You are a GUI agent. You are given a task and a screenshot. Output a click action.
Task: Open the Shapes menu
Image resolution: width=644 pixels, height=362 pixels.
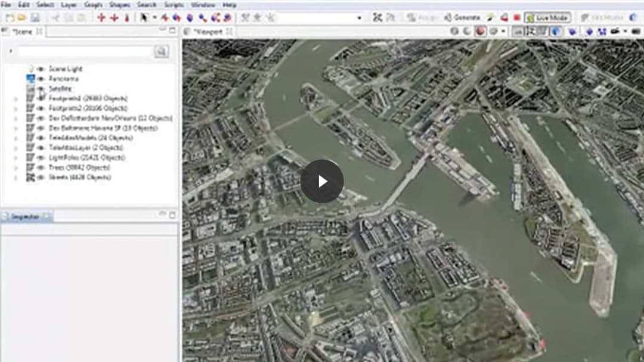coord(119,5)
